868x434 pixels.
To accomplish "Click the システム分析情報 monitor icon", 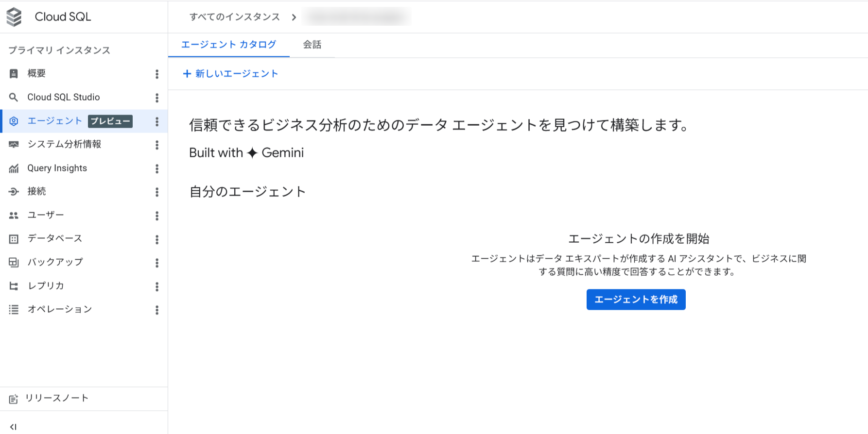I will (14, 145).
